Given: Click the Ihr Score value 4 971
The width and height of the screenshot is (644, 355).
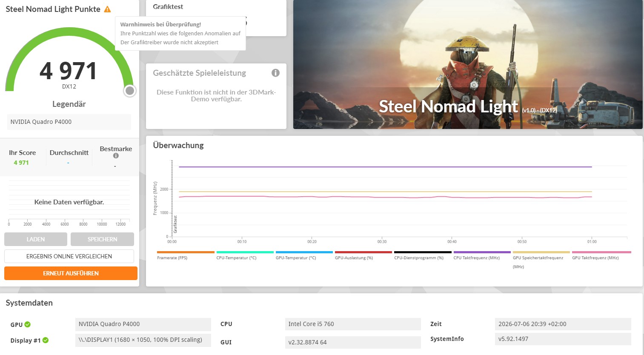Looking at the screenshot, I should point(21,163).
